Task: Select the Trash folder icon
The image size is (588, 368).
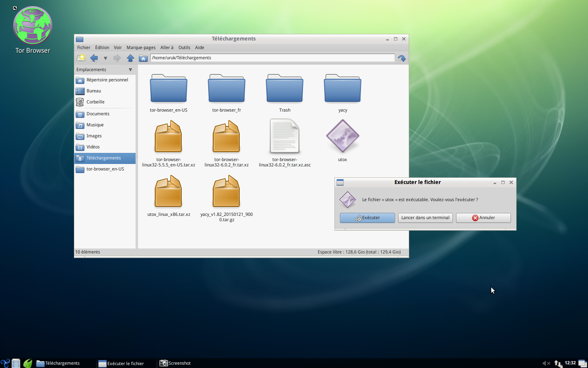Action: pyautogui.click(x=285, y=88)
